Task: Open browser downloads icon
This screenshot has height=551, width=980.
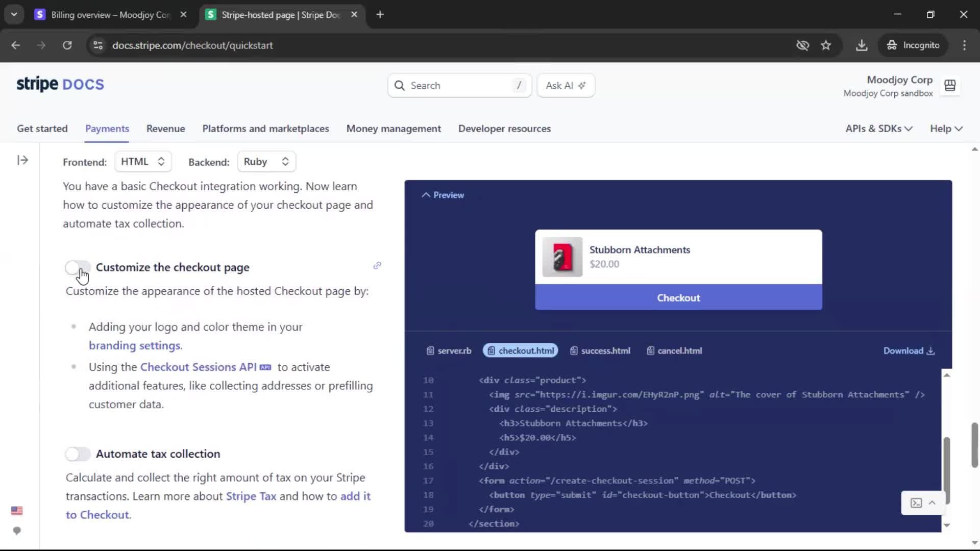Action: point(862,45)
